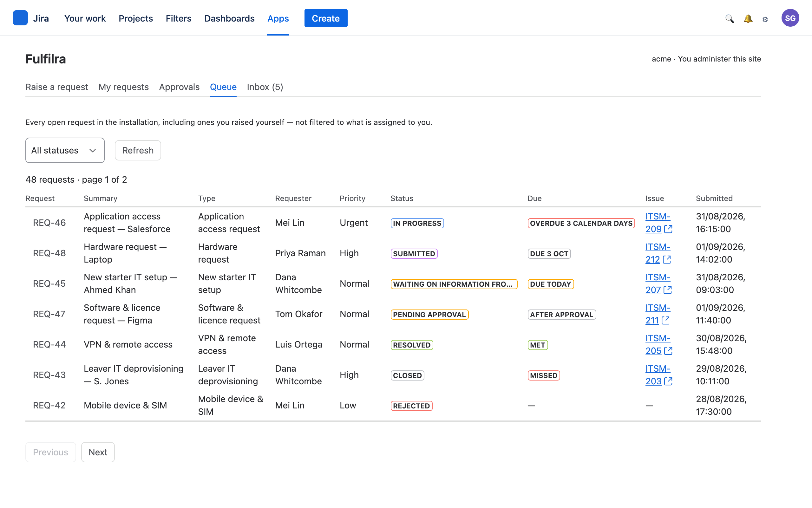Image resolution: width=812 pixels, height=508 pixels.
Task: Open the Inbox (5) tab
Action: point(265,87)
